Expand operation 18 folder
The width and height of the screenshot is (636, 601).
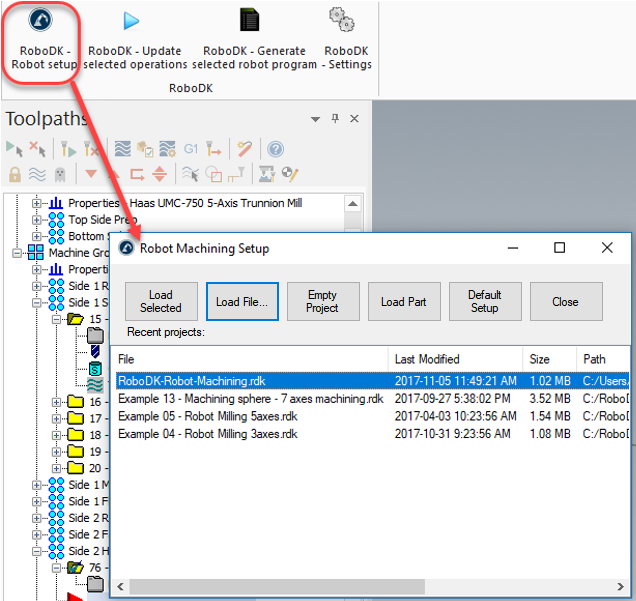56,436
